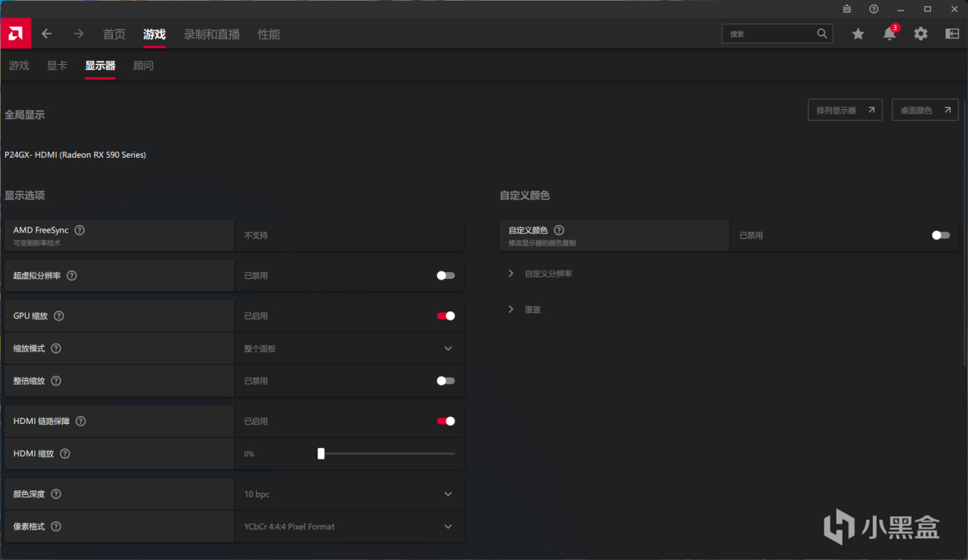Image resolution: width=968 pixels, height=560 pixels.
Task: Click the 全局显示 heading text
Action: (25, 115)
